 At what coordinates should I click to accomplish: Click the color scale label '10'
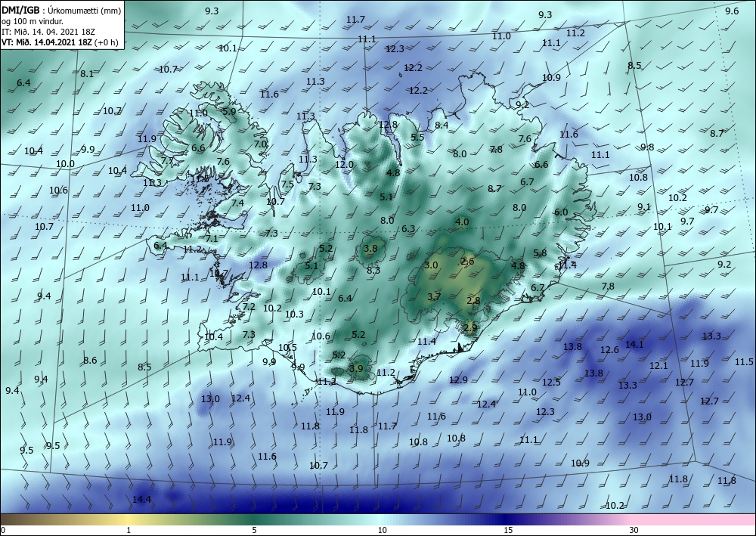[383, 530]
